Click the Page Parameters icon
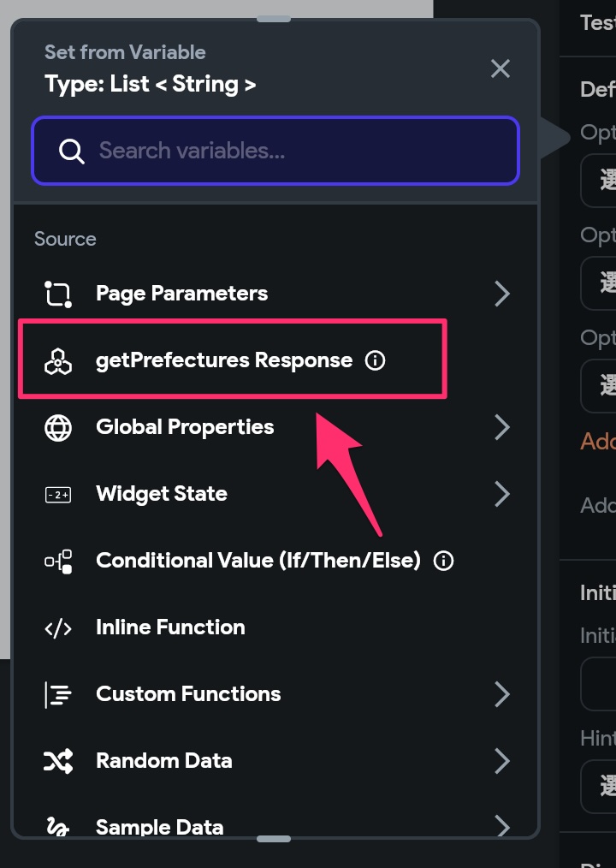The width and height of the screenshot is (616, 868). pyautogui.click(x=58, y=294)
